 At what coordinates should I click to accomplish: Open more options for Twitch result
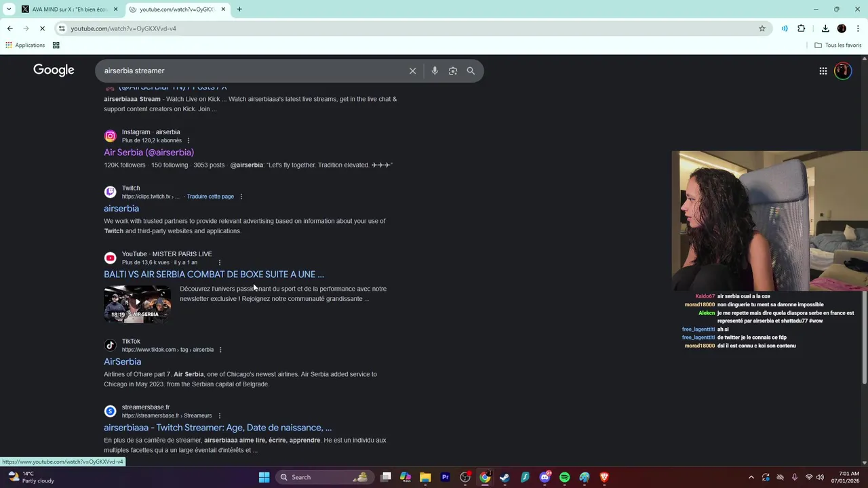tap(241, 197)
